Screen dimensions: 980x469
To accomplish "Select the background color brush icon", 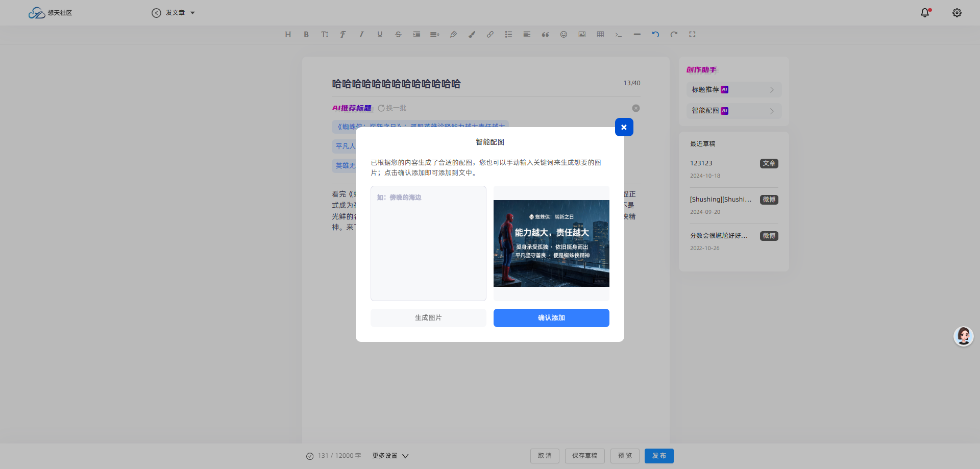I will coord(472,34).
